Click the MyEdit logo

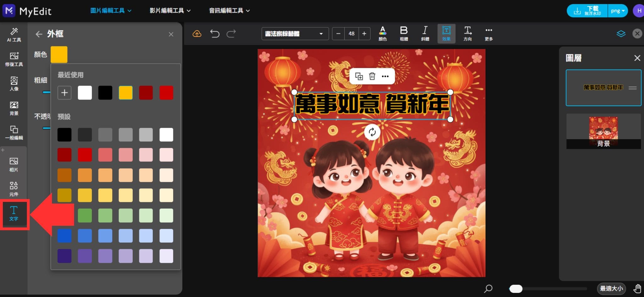[27, 11]
